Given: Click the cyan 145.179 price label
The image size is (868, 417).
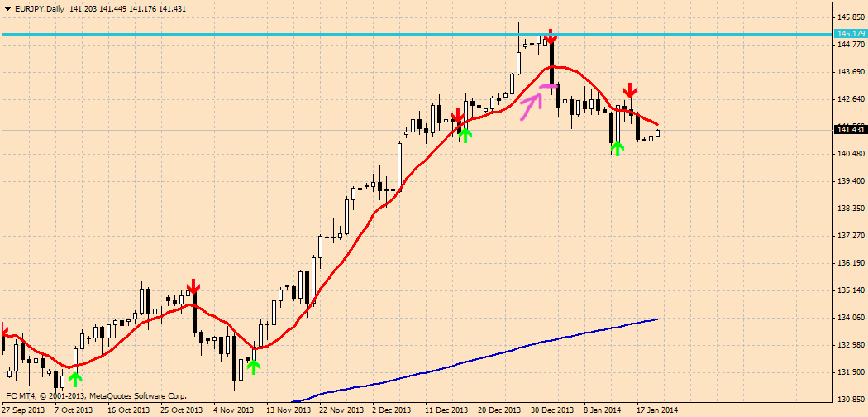Looking at the screenshot, I should 851,34.
